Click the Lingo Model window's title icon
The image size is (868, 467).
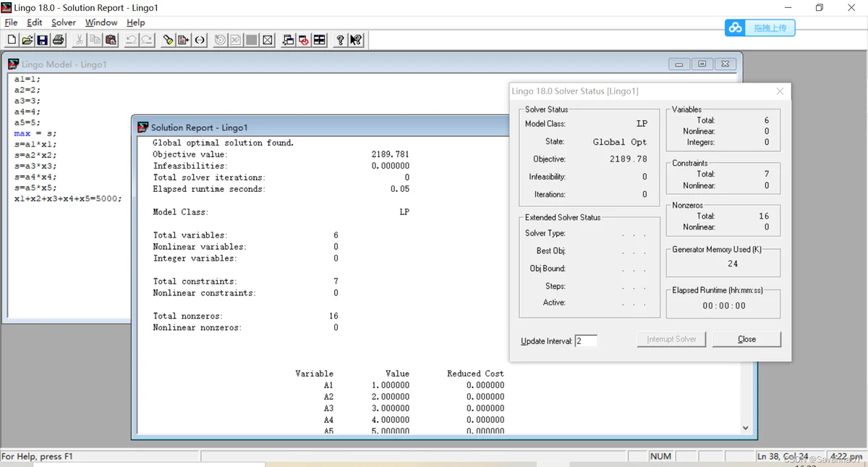click(x=14, y=64)
